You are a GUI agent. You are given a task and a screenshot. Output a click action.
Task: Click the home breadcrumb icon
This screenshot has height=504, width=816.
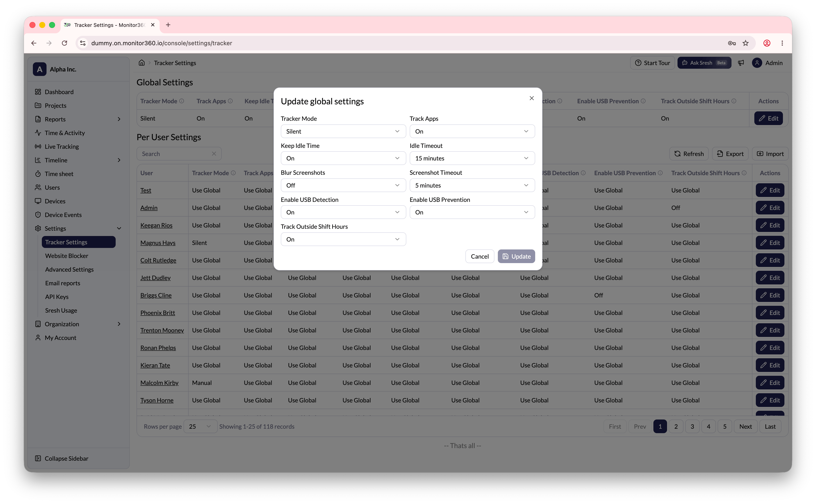point(142,63)
